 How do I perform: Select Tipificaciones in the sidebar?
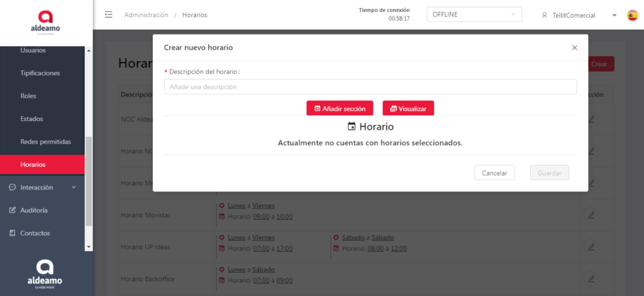pyautogui.click(x=40, y=73)
